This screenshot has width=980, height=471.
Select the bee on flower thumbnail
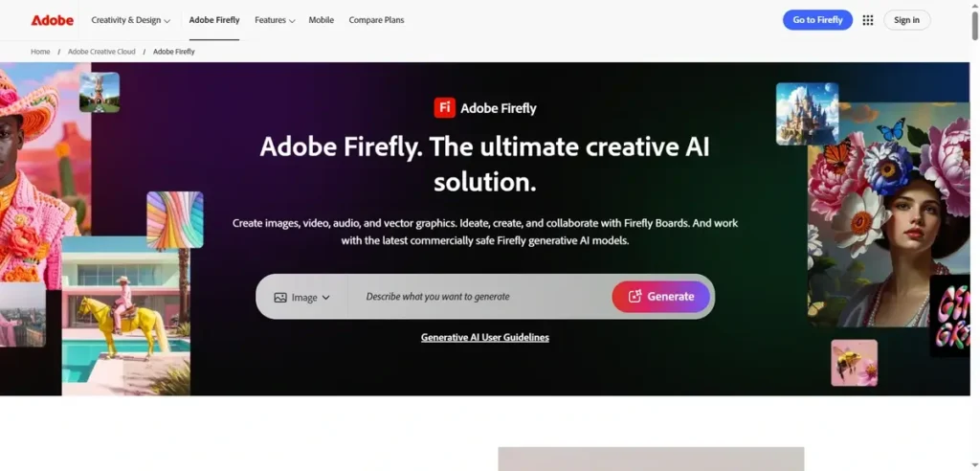point(854,363)
